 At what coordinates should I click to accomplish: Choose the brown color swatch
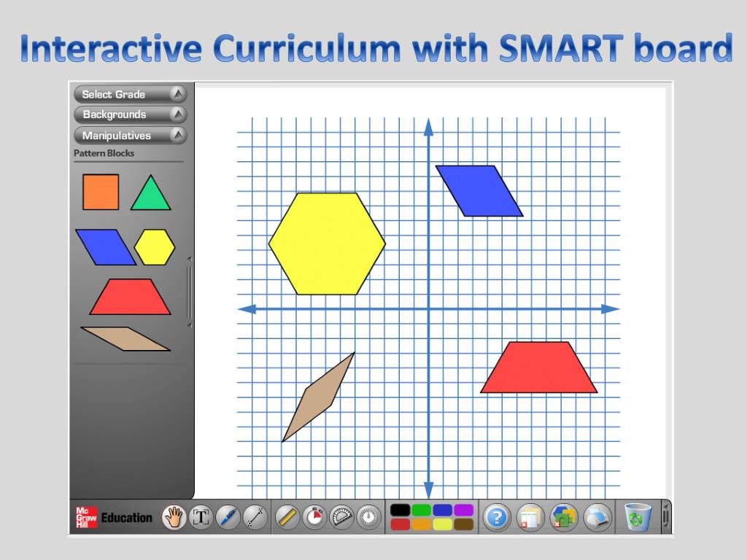(463, 524)
